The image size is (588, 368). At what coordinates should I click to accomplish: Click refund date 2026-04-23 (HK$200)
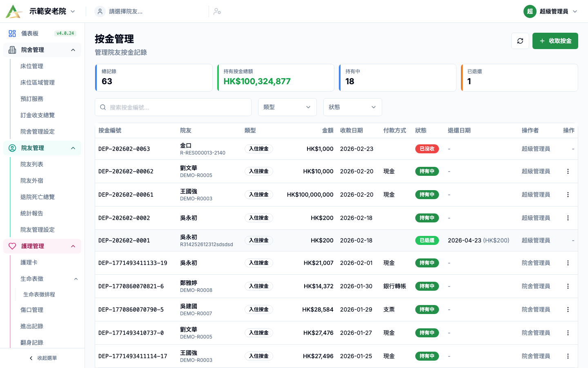[x=479, y=240]
